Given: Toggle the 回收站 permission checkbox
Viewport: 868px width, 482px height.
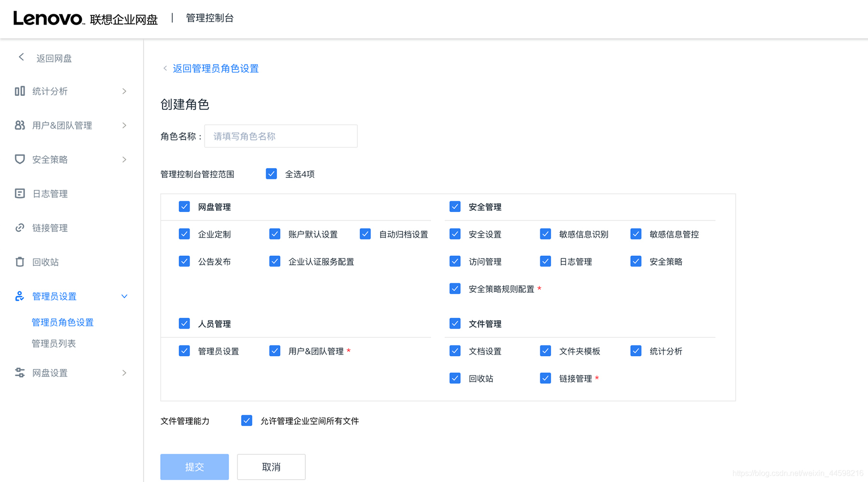Looking at the screenshot, I should (455, 378).
